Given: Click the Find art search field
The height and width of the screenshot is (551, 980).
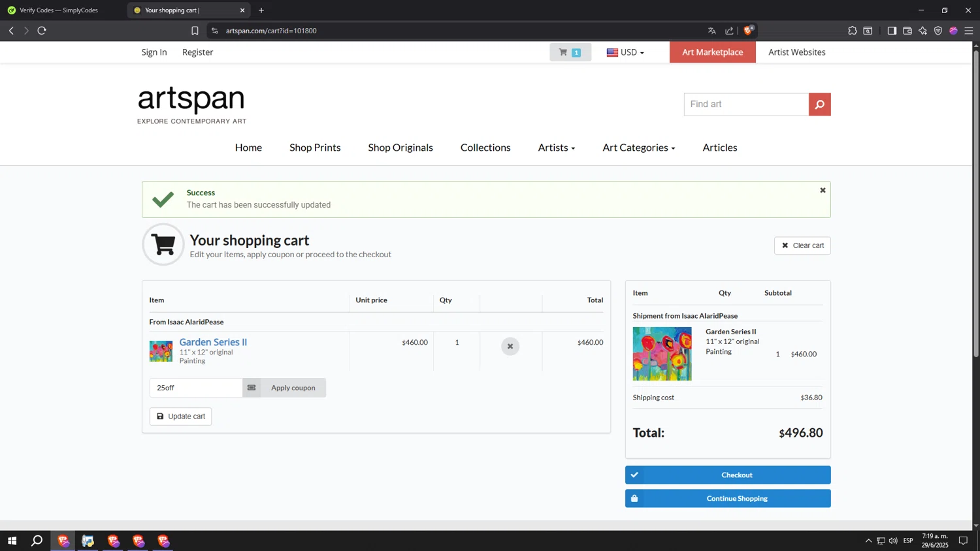Looking at the screenshot, I should click(x=746, y=104).
